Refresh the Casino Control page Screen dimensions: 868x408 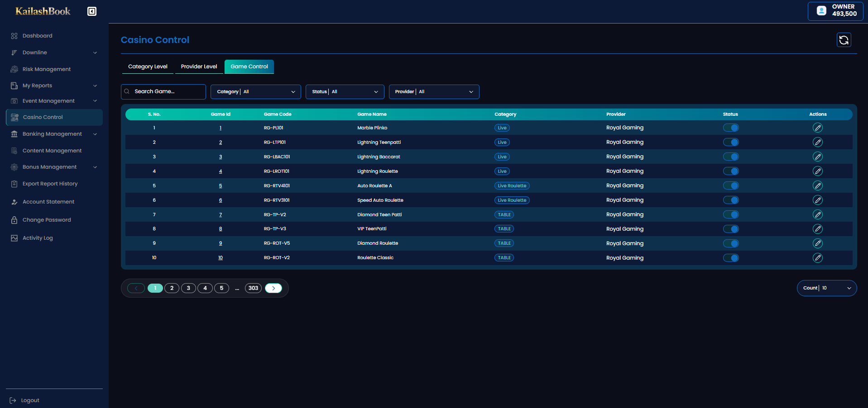coord(844,40)
